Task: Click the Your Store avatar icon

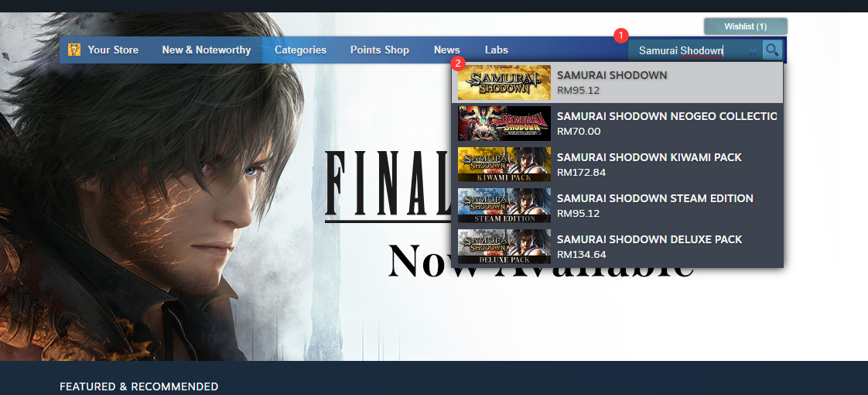Action: tap(74, 50)
